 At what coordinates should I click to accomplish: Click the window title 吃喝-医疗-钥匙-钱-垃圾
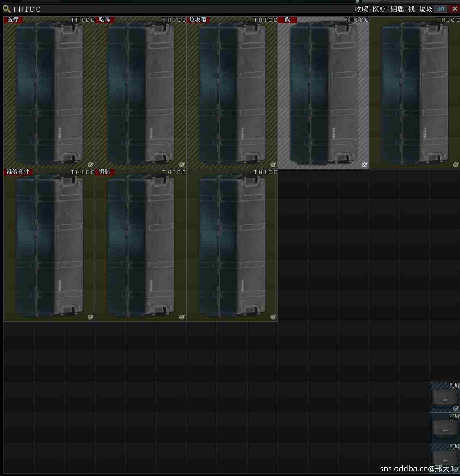point(393,9)
